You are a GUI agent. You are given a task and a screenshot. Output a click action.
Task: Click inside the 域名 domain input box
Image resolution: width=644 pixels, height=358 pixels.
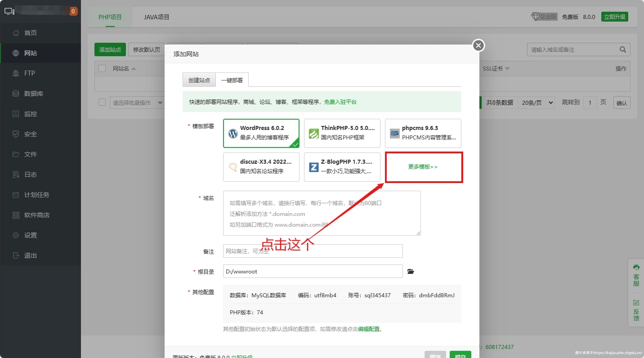pos(321,213)
